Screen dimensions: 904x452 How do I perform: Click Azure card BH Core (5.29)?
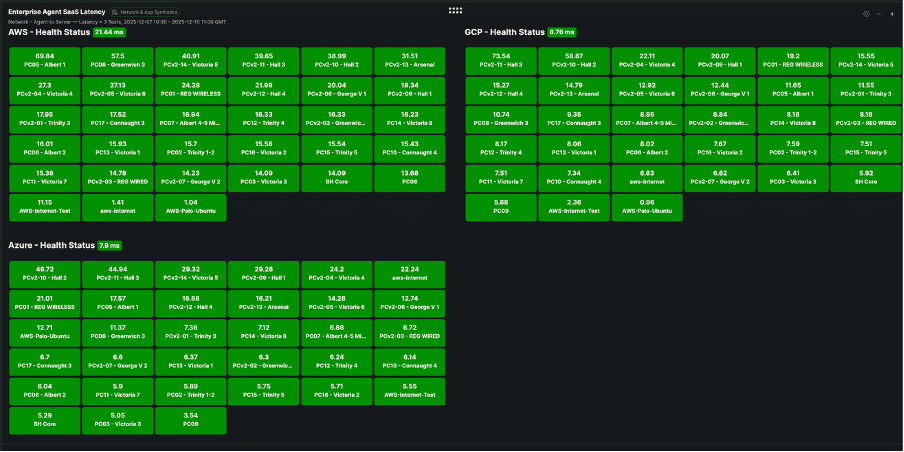[x=45, y=421]
